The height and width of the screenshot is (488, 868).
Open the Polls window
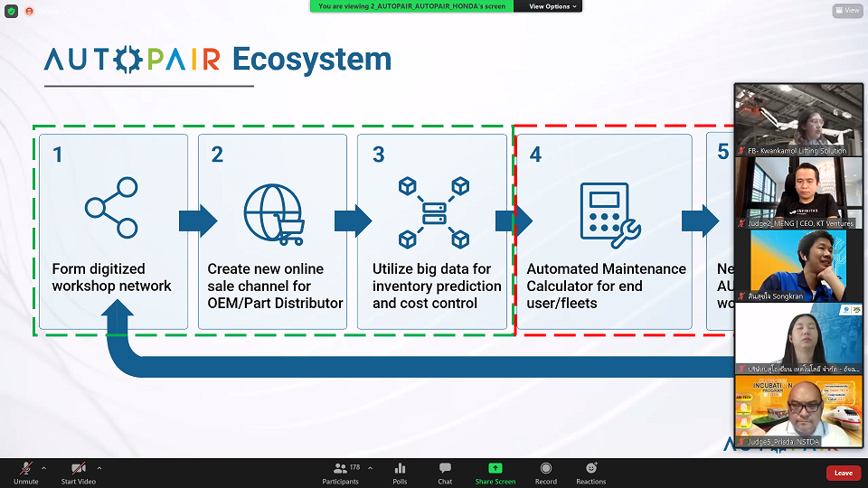[x=400, y=472]
